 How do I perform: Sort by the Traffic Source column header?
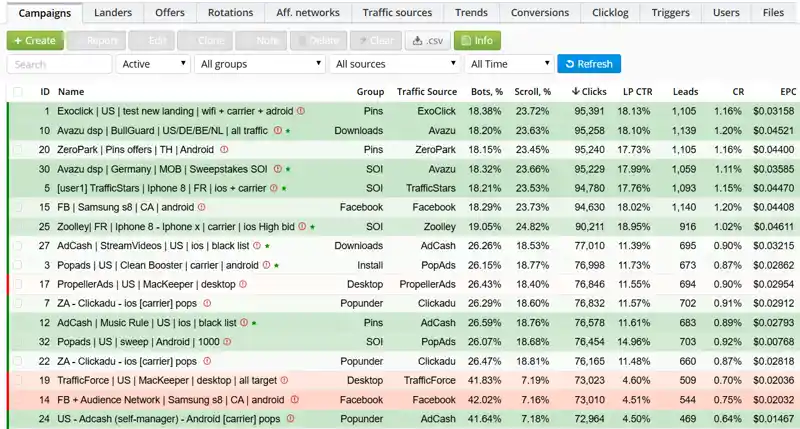coord(427,92)
